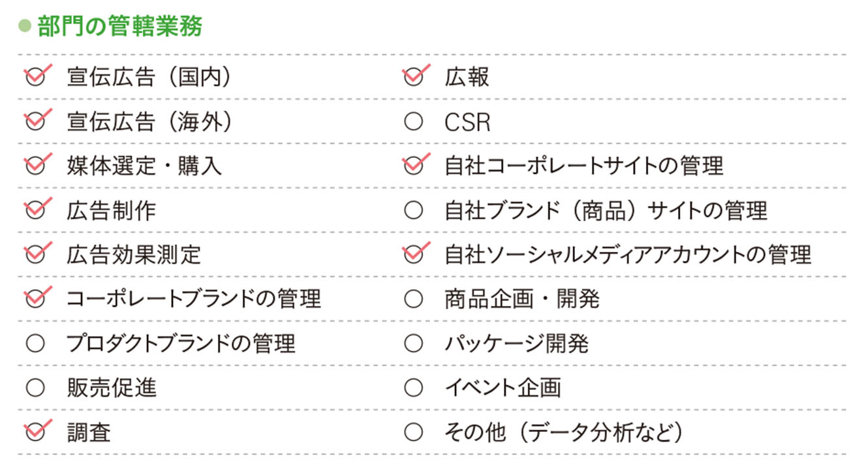Uncheck the 広告効果測定 checkbox
This screenshot has width=868, height=473.
[x=35, y=254]
